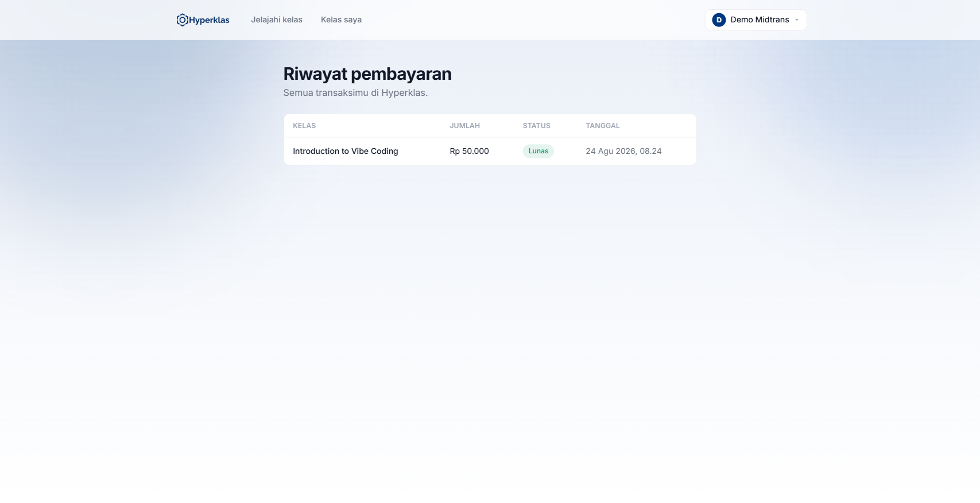Click the KELAS column header

[304, 126]
